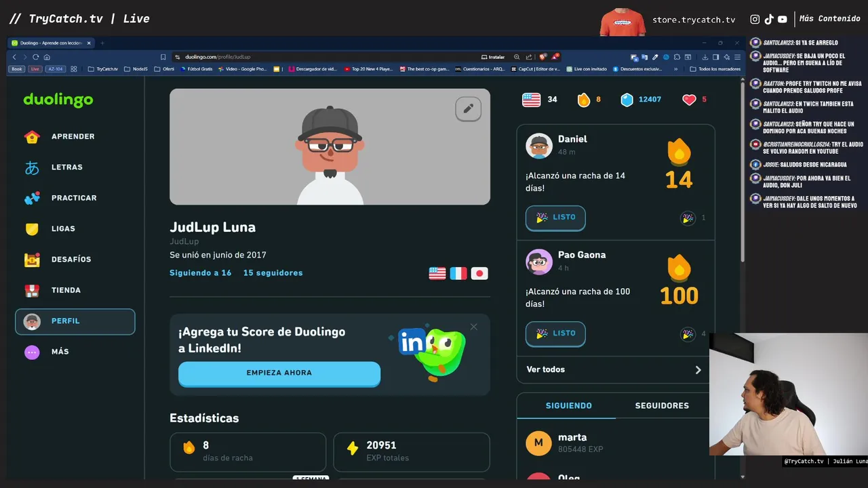868x488 pixels.
Task: Click the browser downloads icon
Action: [705, 57]
